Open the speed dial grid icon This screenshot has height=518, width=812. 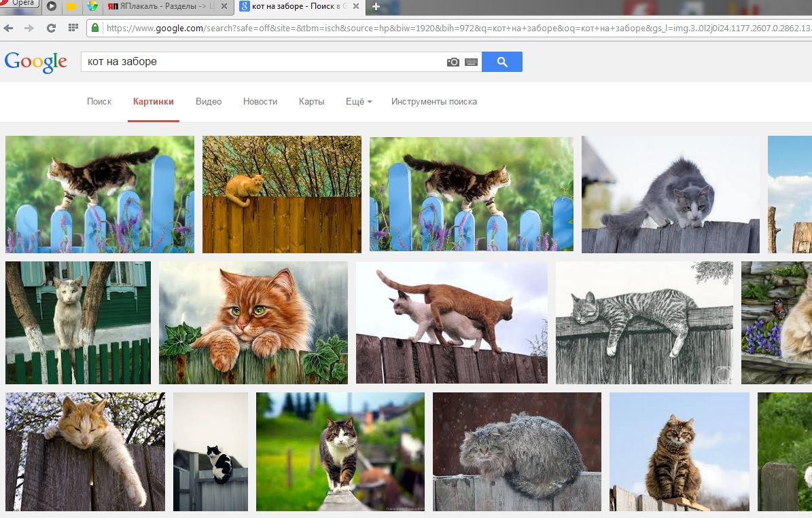click(x=73, y=28)
